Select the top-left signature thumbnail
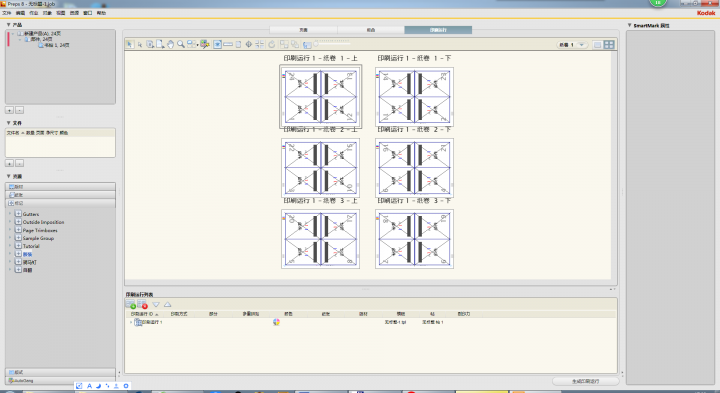This screenshot has height=393, width=720. pos(321,97)
